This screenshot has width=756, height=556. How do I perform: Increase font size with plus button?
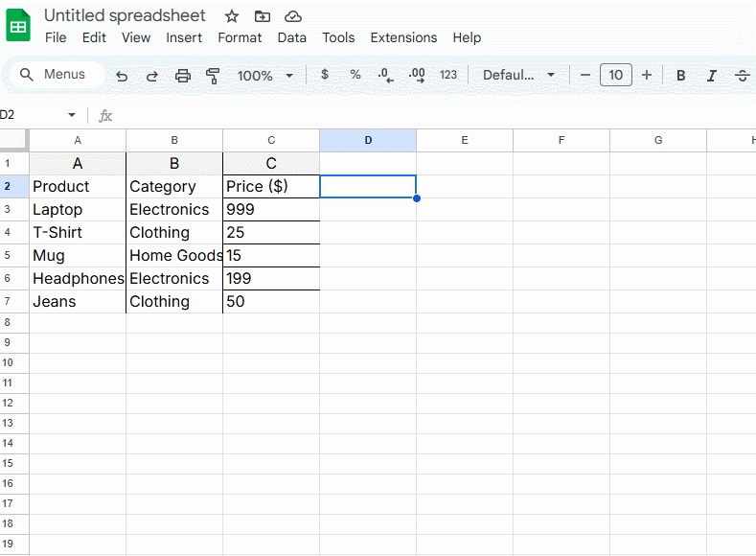(647, 75)
